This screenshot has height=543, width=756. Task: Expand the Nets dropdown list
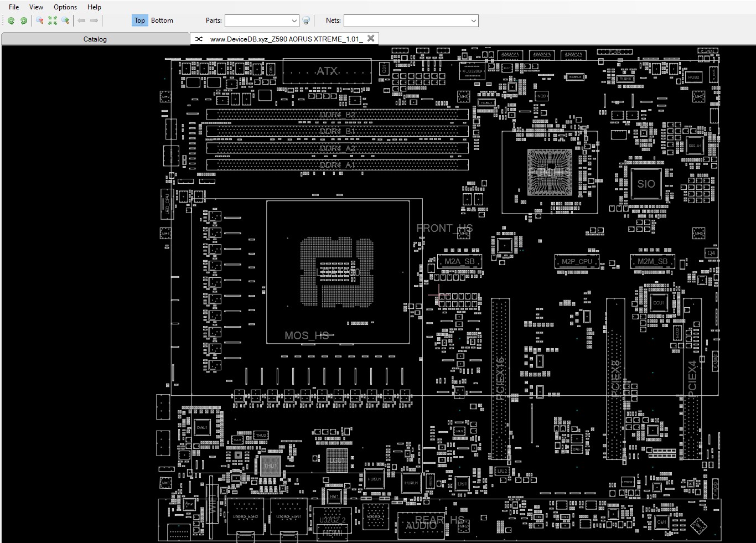(x=473, y=20)
